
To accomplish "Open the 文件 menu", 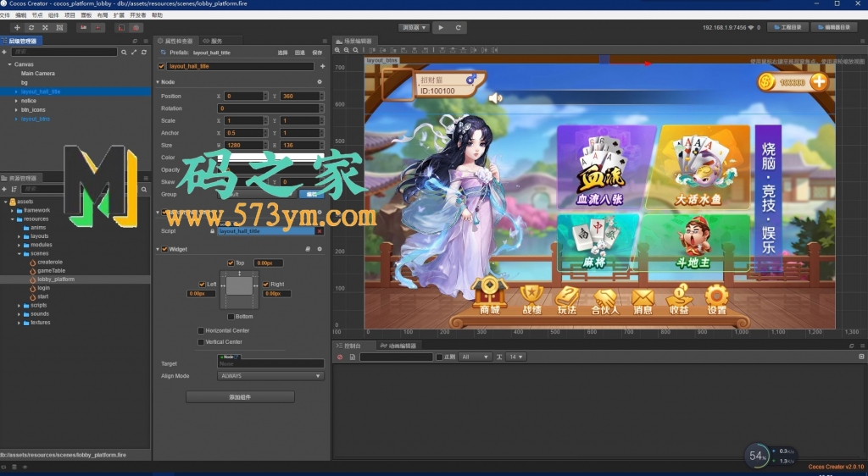I will coord(5,15).
